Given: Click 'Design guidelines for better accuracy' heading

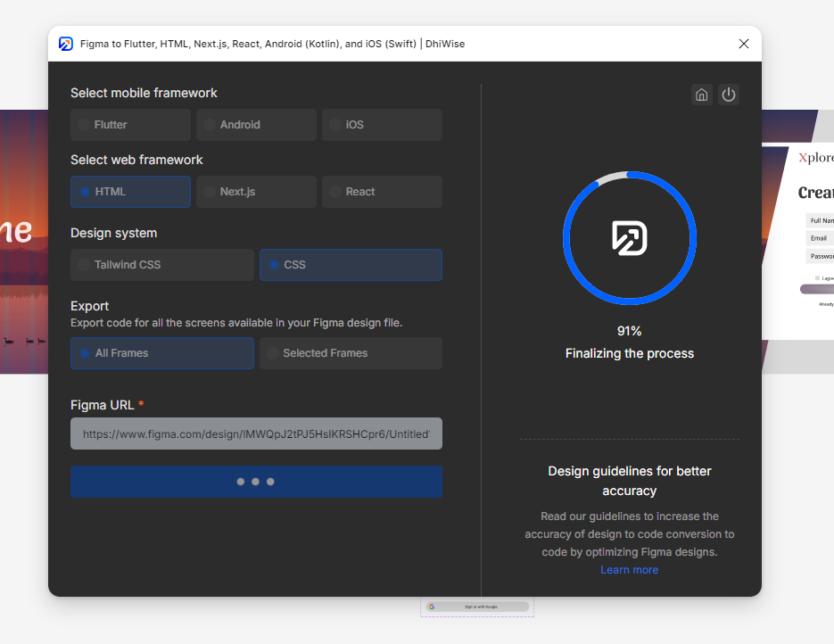Looking at the screenshot, I should coord(629,481).
